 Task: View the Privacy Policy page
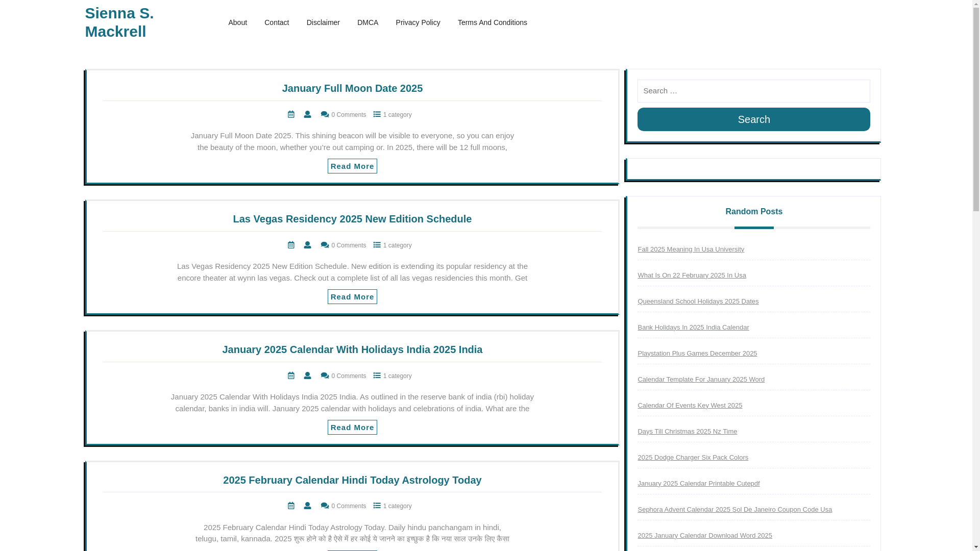pos(418,22)
